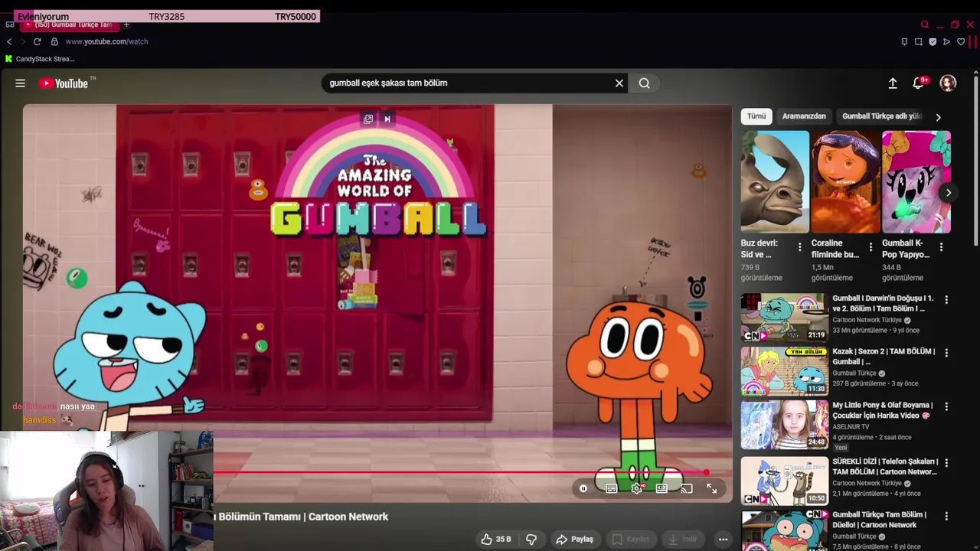
Task: Download the video with İndir
Action: click(683, 540)
